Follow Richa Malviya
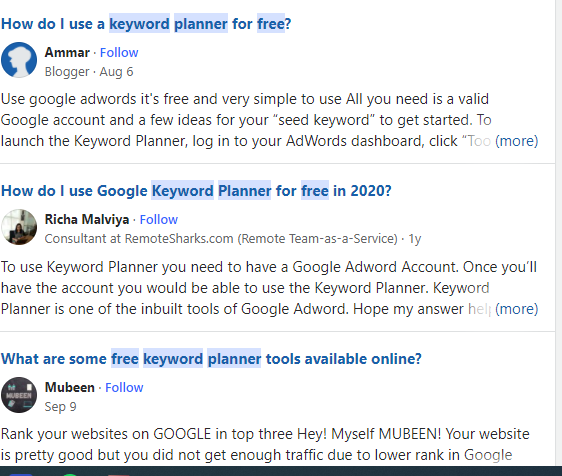This screenshot has height=476, width=562. pyautogui.click(x=158, y=219)
